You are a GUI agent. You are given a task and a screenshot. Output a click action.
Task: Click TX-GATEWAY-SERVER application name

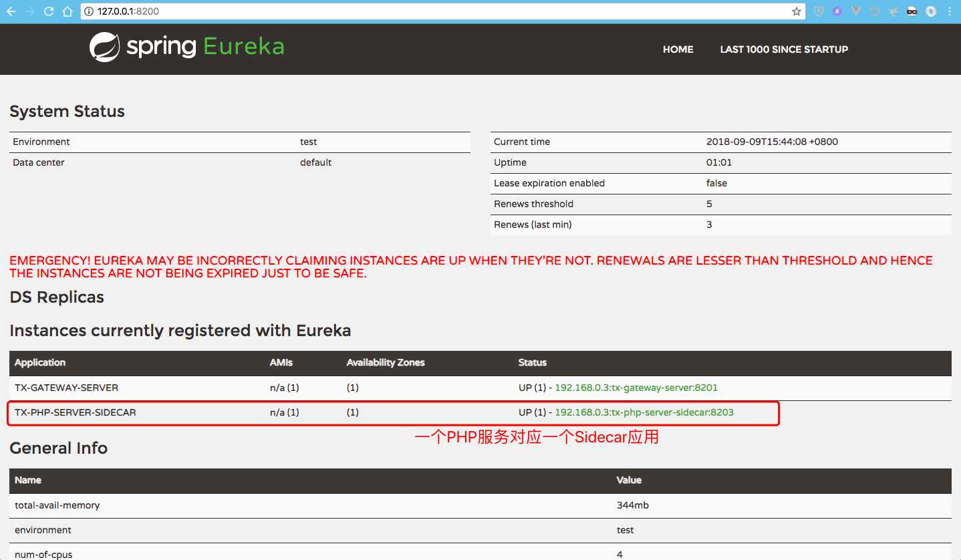pos(66,388)
